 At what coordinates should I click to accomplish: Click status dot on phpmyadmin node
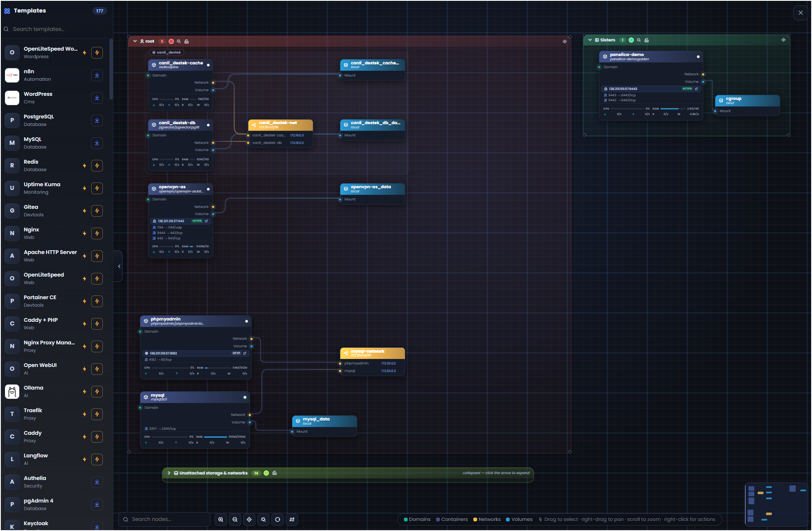click(x=246, y=321)
